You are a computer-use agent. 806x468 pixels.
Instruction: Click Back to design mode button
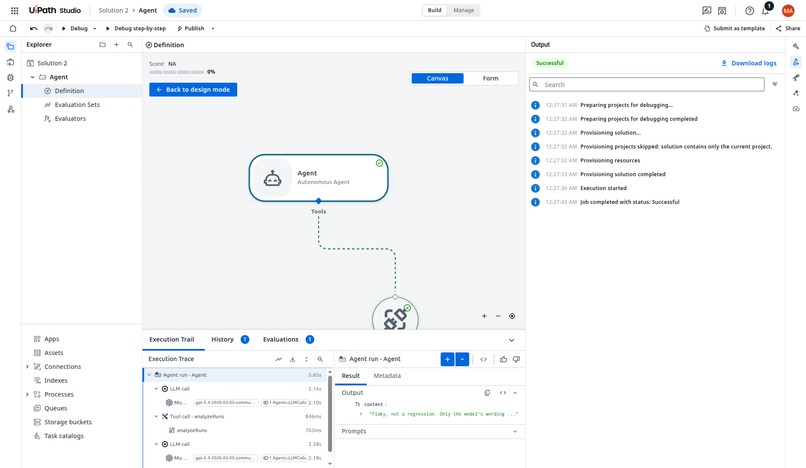[193, 89]
